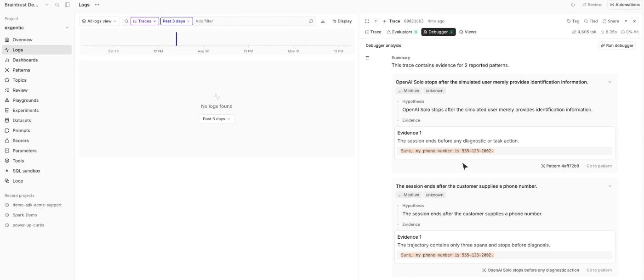
Task: Open Datasets in the sidebar
Action: point(37,121)
